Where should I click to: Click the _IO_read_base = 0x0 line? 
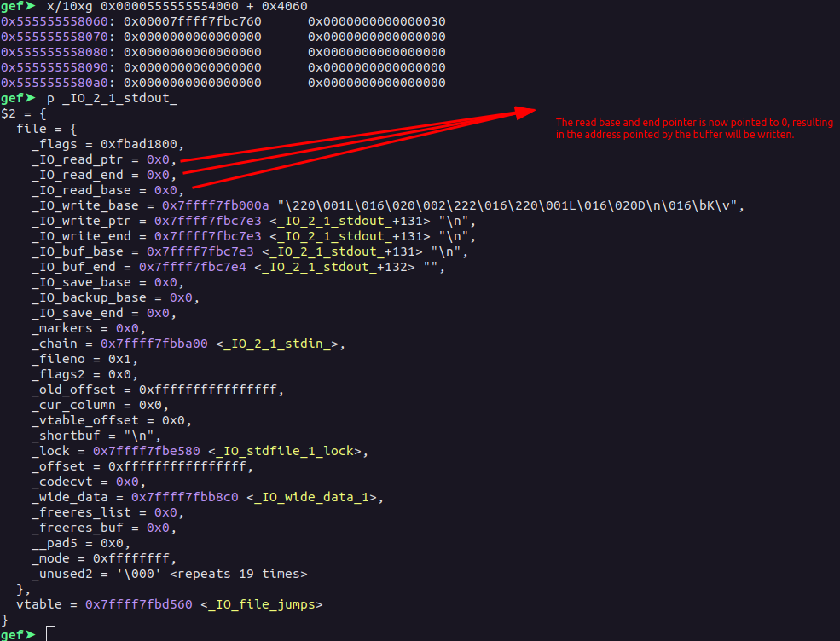107,191
